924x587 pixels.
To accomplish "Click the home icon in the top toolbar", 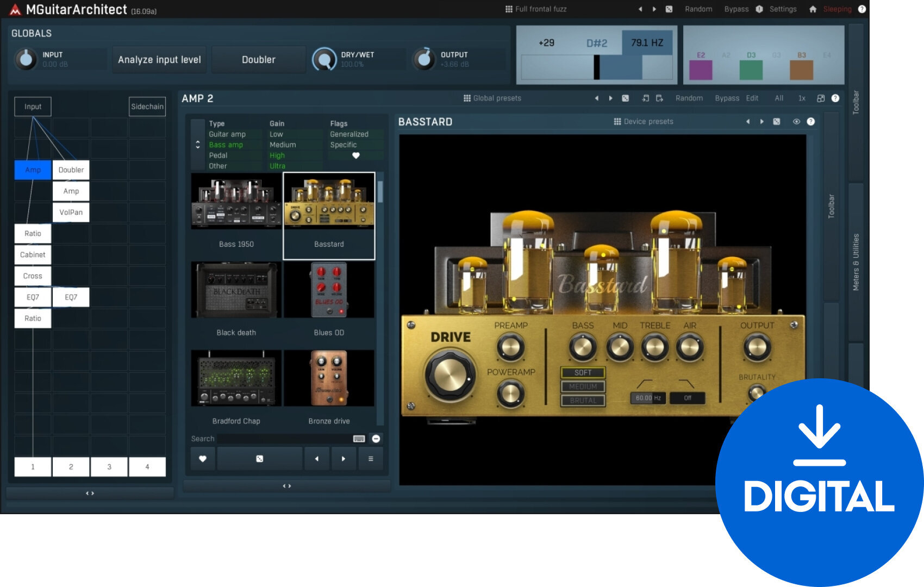I will pos(814,9).
